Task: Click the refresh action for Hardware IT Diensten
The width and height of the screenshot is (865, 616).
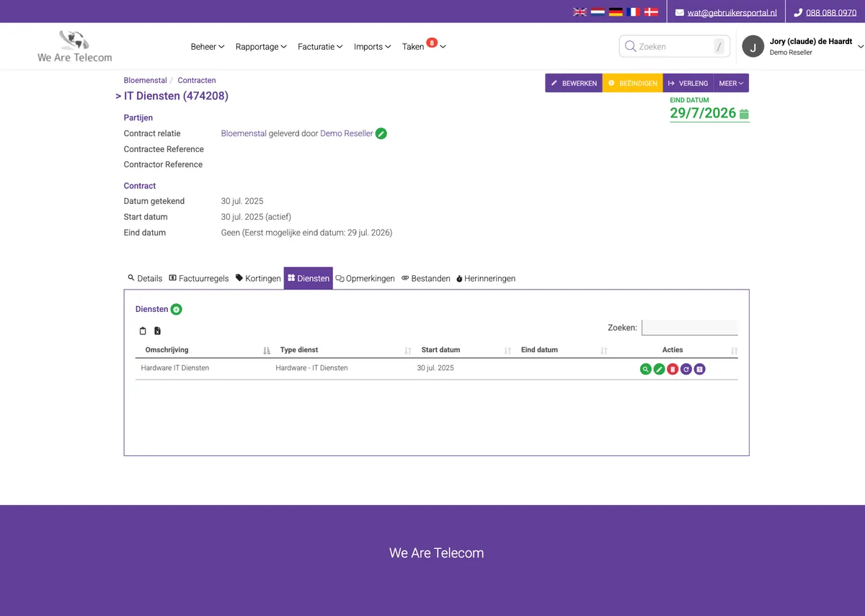Action: tap(686, 369)
